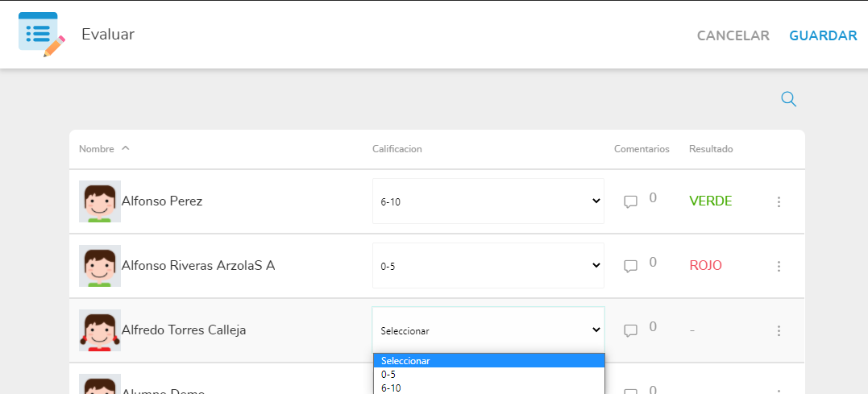Open three-dot menu for Alfonso Riveras ArzolaS A
Screen dimensions: 868x394
[x=779, y=266]
